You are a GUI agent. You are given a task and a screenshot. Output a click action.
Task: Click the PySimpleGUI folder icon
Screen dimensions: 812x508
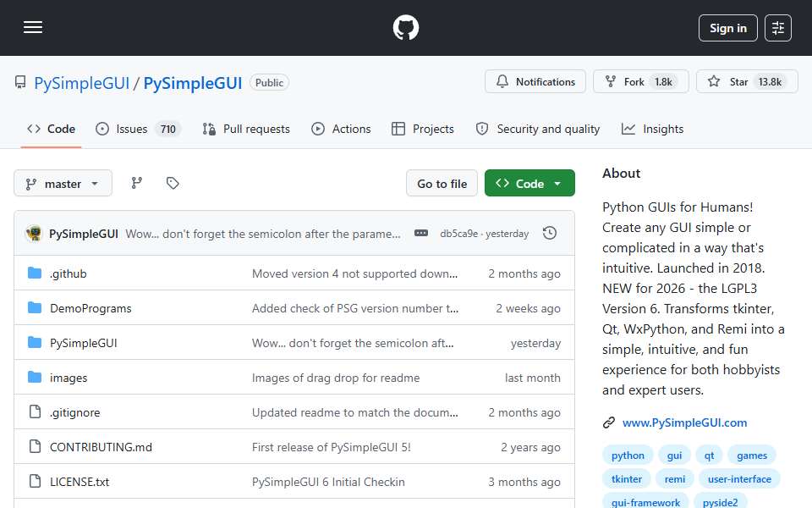[x=35, y=343]
